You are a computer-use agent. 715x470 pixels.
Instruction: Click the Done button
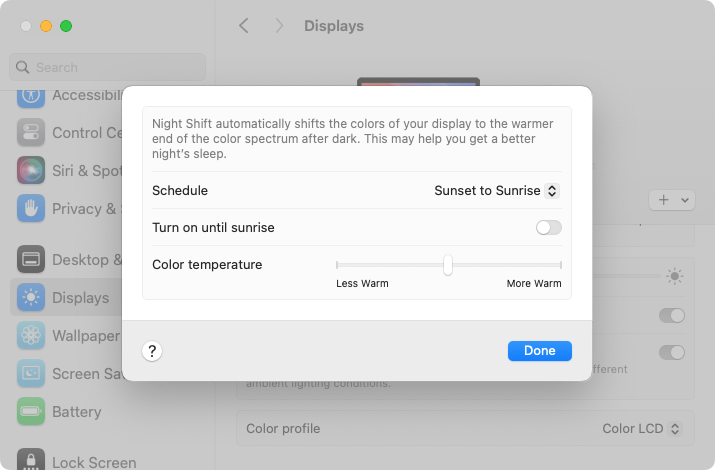click(x=539, y=351)
